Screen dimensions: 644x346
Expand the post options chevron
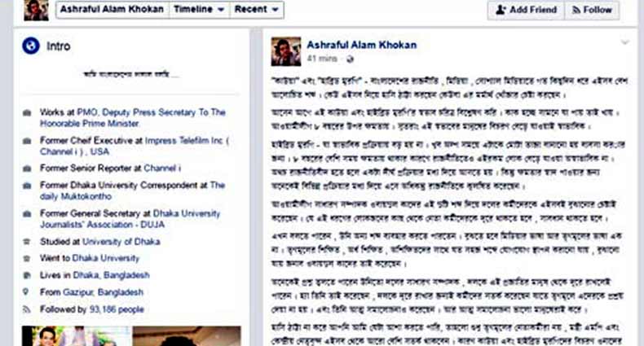click(624, 42)
